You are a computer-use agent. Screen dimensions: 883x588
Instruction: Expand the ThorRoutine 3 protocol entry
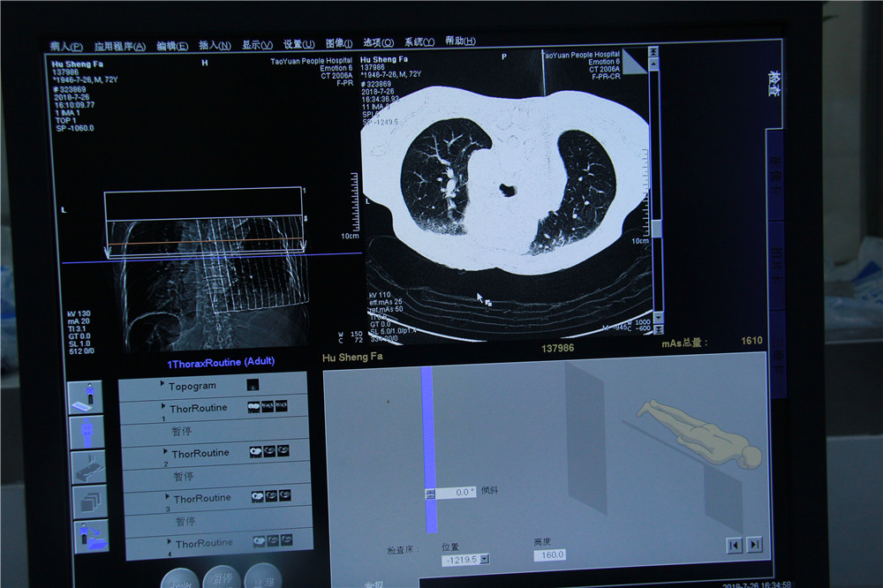(x=167, y=496)
